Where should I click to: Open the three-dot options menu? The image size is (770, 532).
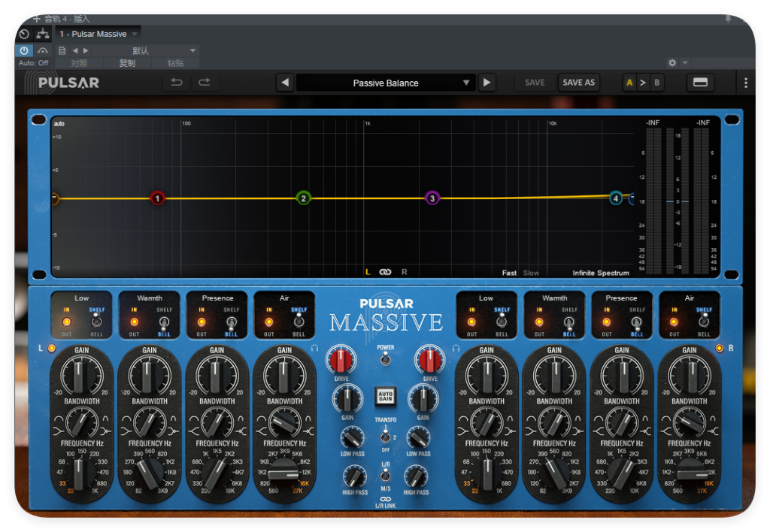point(745,83)
